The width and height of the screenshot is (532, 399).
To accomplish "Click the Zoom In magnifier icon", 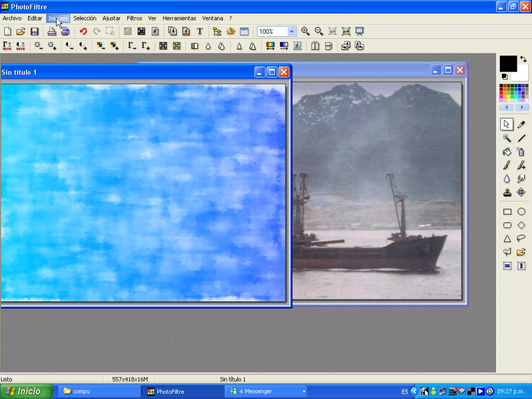I will pos(305,31).
